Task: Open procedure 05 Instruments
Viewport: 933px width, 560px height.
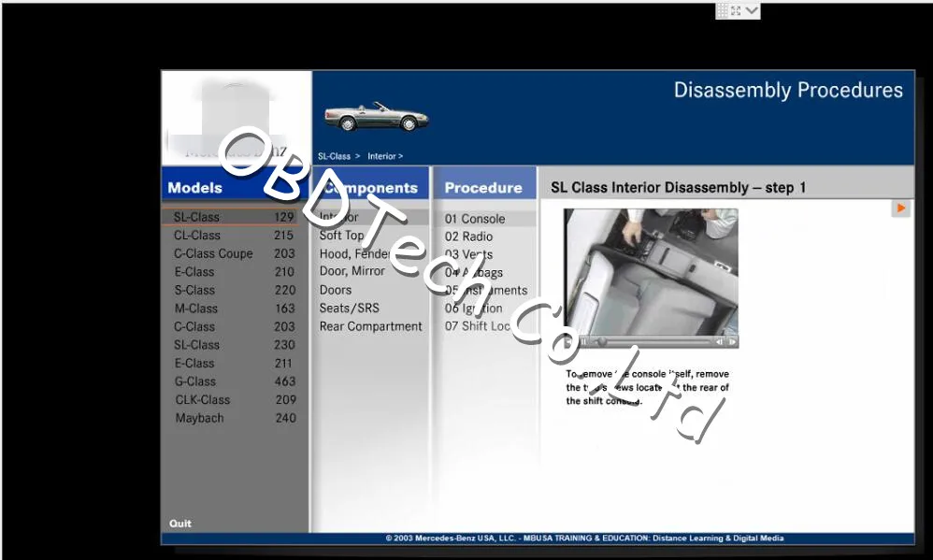Action: [x=485, y=291]
